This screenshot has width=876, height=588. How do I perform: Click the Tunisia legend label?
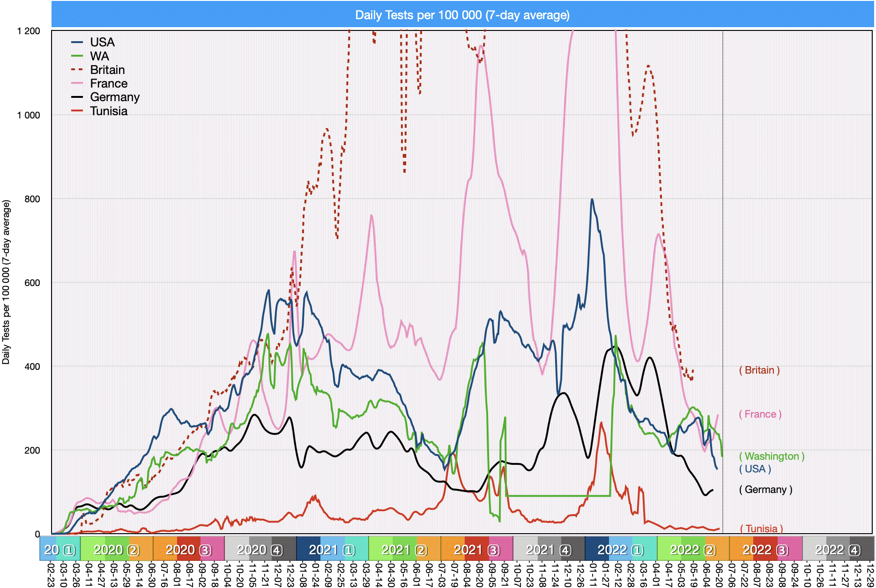coord(109,111)
